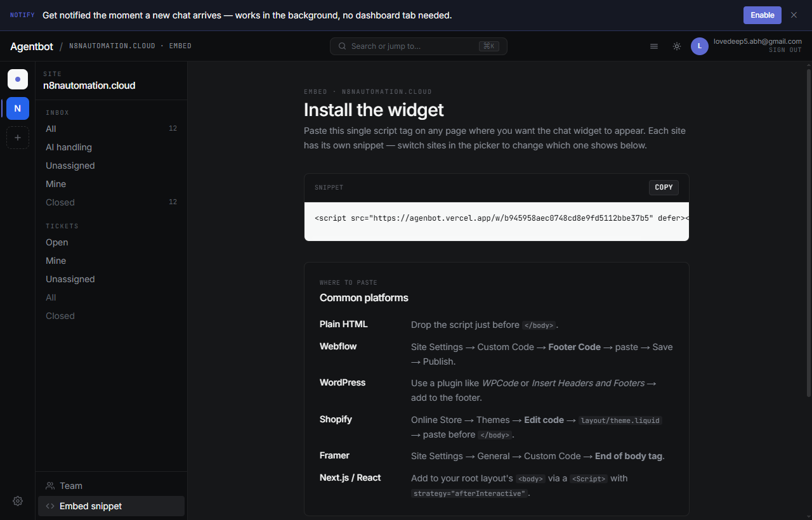
Task: Select the blue N site icon
Action: [18, 108]
